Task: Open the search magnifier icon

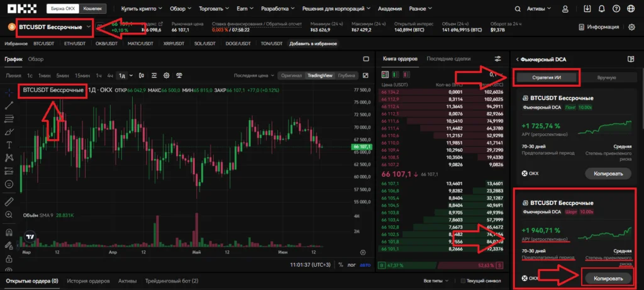Action: (x=518, y=9)
